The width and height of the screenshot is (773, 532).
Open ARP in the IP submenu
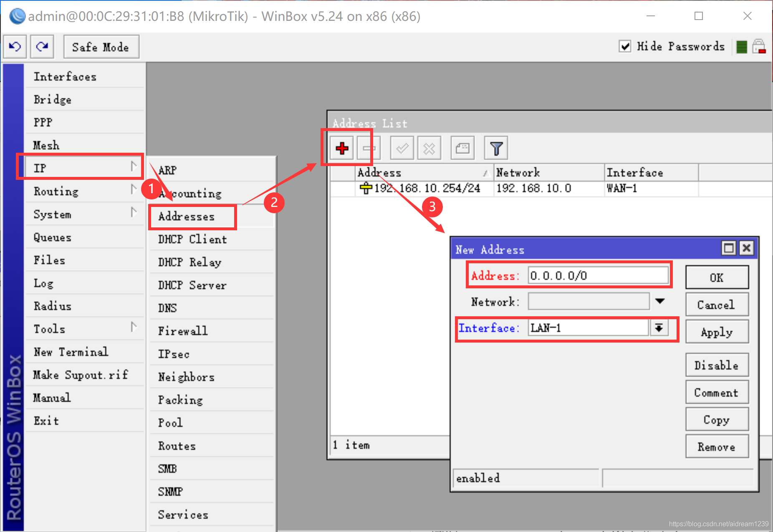(x=212, y=170)
